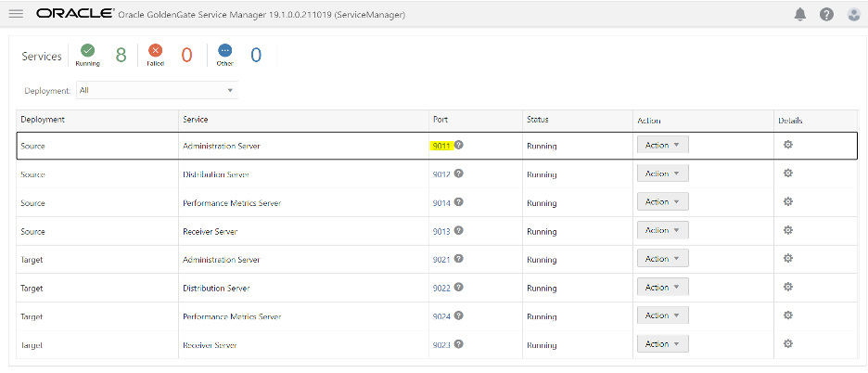Open details gear for Source Performance Metrics Server
The width and height of the screenshot is (868, 373).
pyautogui.click(x=788, y=201)
